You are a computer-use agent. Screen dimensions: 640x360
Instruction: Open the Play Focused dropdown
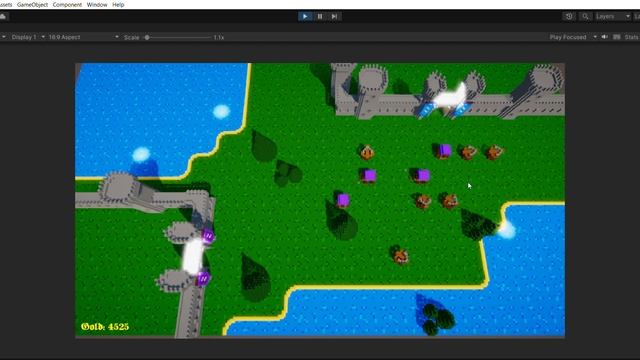(x=573, y=37)
